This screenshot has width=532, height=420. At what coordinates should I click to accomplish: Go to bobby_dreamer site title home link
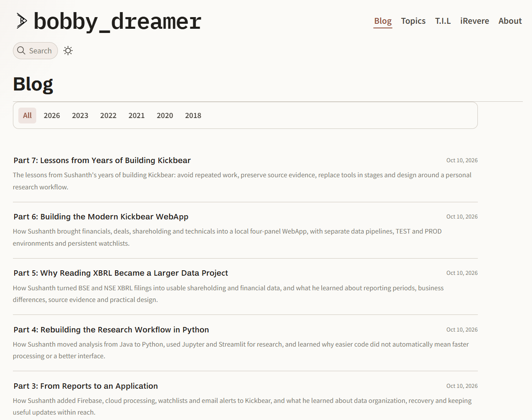coord(117,21)
